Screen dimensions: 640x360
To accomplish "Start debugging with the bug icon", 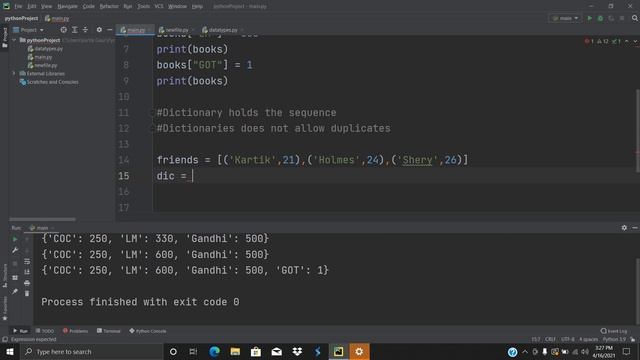I will pyautogui.click(x=600, y=18).
